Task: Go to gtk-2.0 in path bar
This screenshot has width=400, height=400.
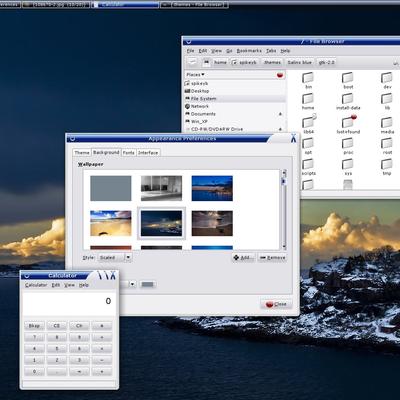Action: tap(326, 62)
